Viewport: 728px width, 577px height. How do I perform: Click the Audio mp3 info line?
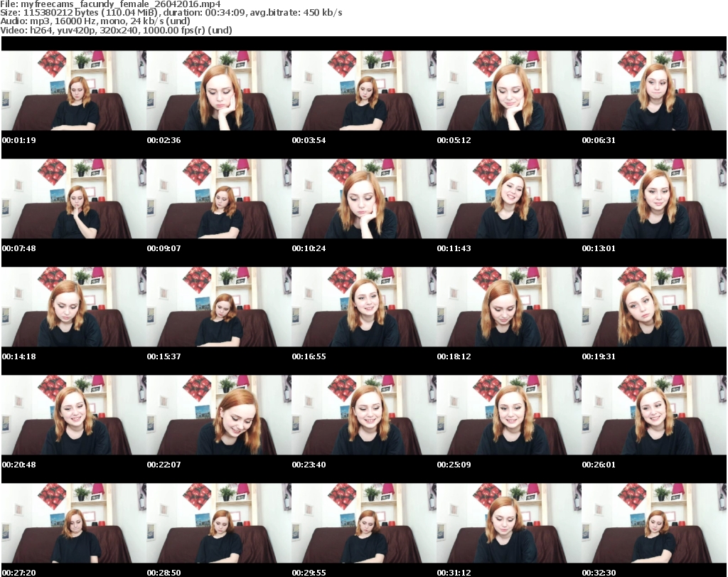(95, 21)
